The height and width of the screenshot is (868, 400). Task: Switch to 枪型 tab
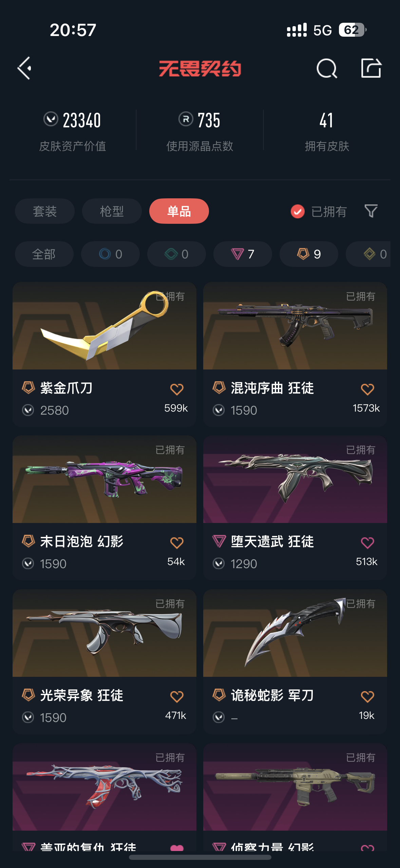[x=112, y=211]
